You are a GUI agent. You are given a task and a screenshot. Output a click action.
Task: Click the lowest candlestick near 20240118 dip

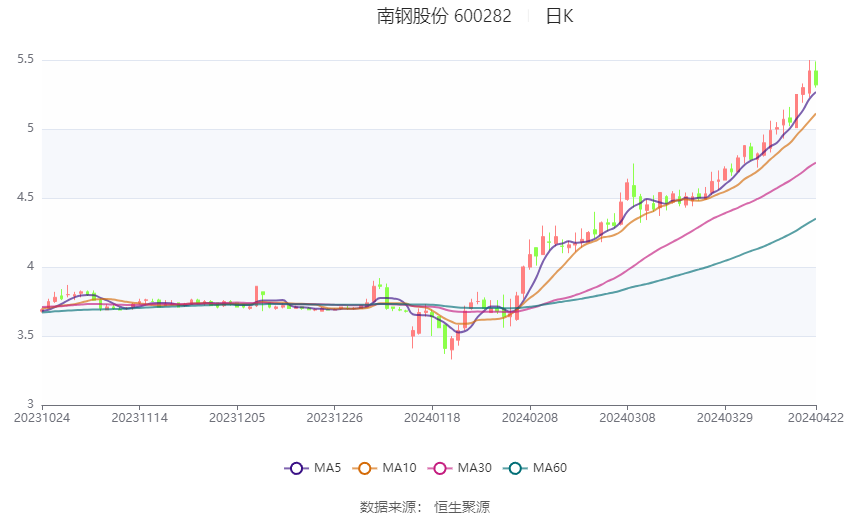click(x=452, y=345)
